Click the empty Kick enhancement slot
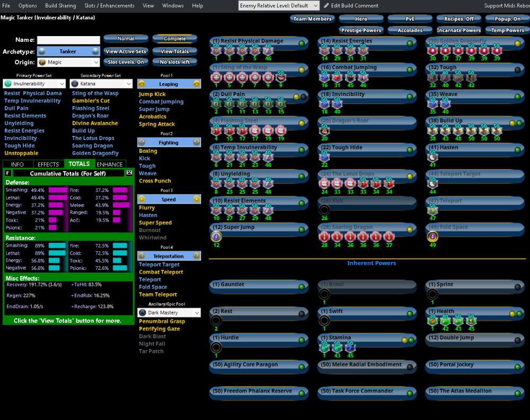530x420 pixels. coord(324,210)
